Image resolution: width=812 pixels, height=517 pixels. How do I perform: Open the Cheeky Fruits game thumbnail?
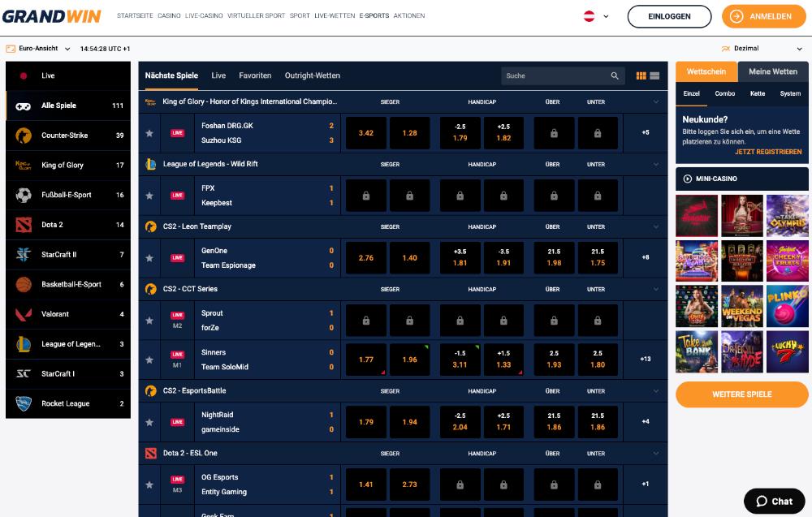(787, 261)
